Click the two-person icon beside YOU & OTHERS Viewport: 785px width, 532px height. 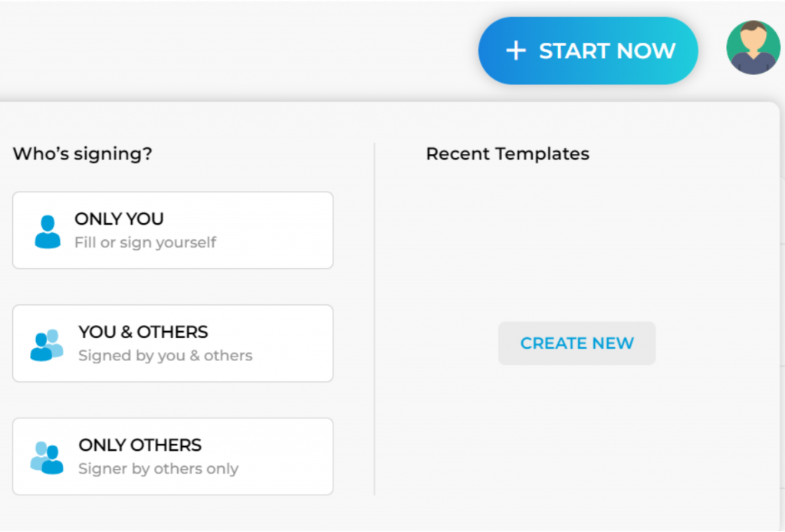(48, 343)
